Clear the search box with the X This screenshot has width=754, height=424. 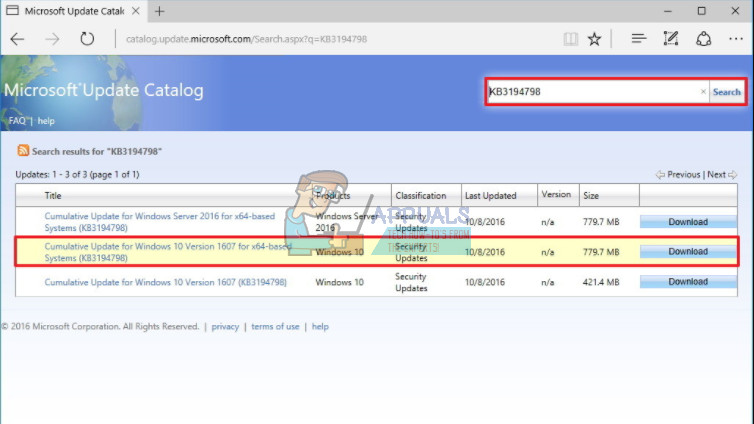(x=703, y=91)
